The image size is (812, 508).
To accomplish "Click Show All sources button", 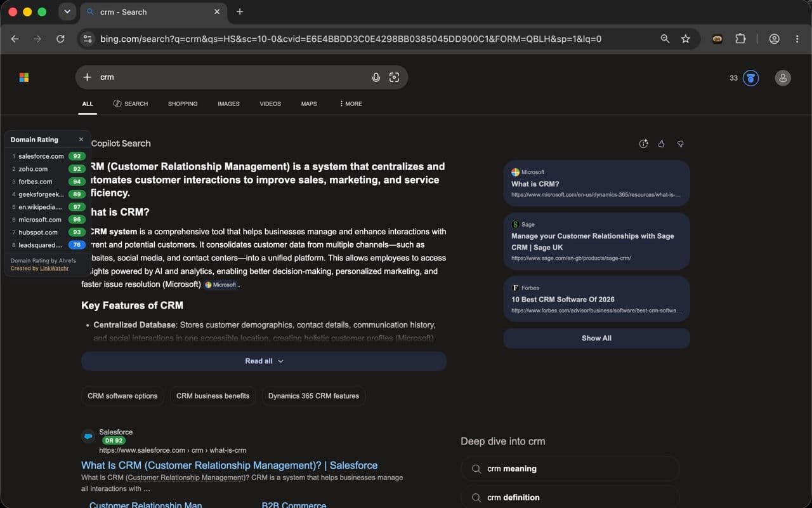I will (596, 338).
